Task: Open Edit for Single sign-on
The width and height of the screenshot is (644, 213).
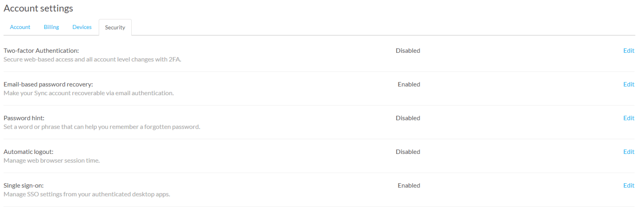Action: tap(628, 185)
